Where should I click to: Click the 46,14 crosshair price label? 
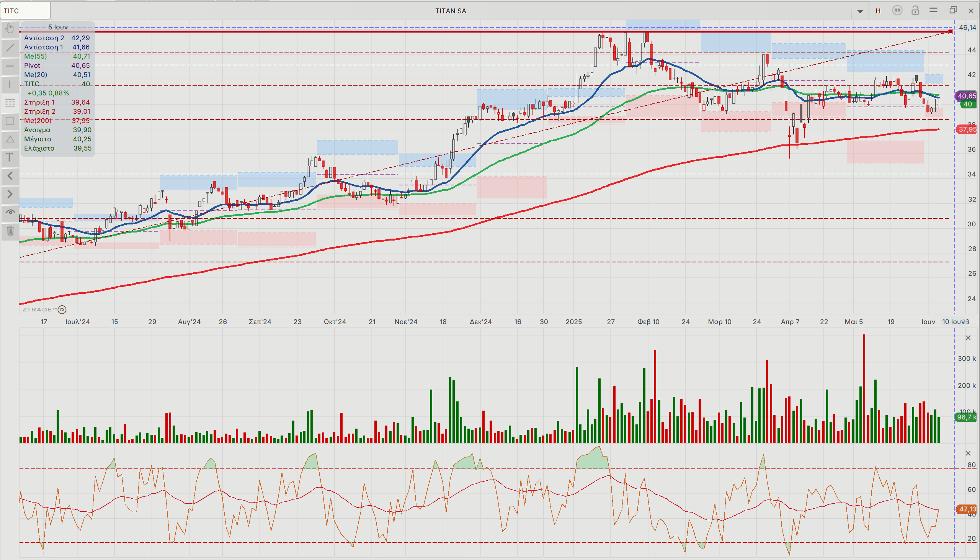coord(967,27)
